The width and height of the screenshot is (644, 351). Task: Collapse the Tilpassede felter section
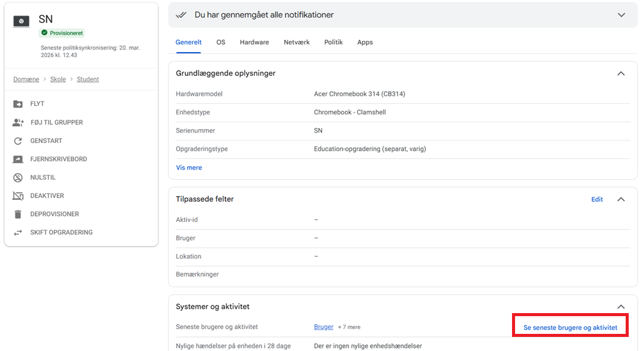(x=621, y=199)
